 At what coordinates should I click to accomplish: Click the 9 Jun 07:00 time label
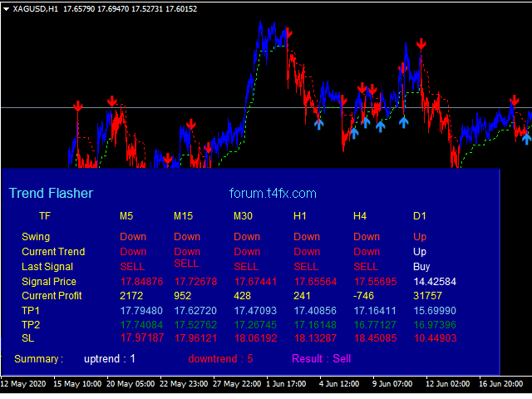[x=392, y=384]
